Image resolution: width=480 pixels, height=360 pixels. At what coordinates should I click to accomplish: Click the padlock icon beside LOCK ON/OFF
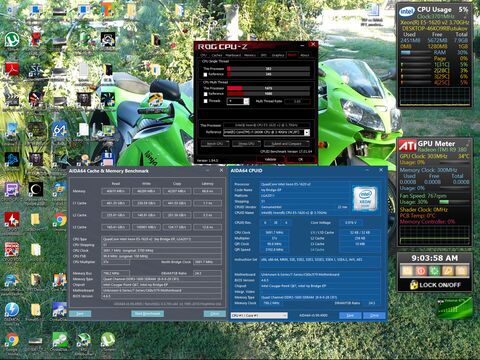[414, 285]
